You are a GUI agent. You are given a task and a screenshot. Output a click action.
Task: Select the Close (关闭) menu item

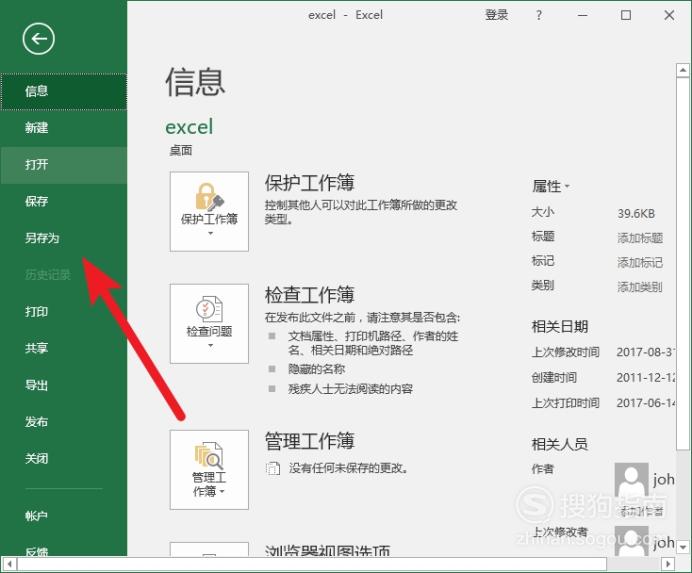click(64, 459)
